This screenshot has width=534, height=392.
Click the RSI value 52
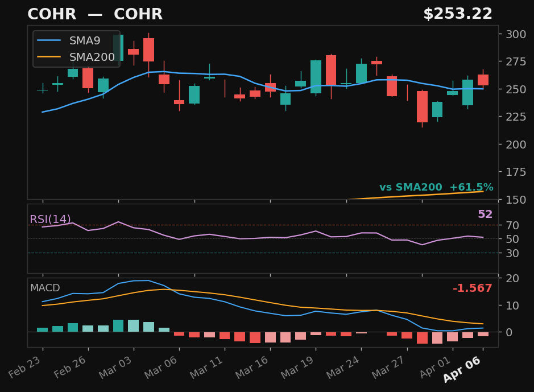(x=485, y=214)
